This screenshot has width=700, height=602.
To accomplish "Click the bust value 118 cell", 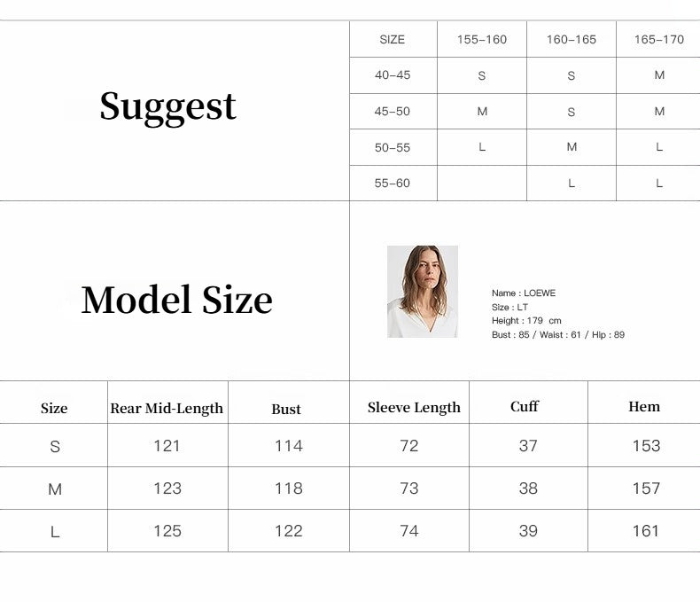I will coord(288,489).
